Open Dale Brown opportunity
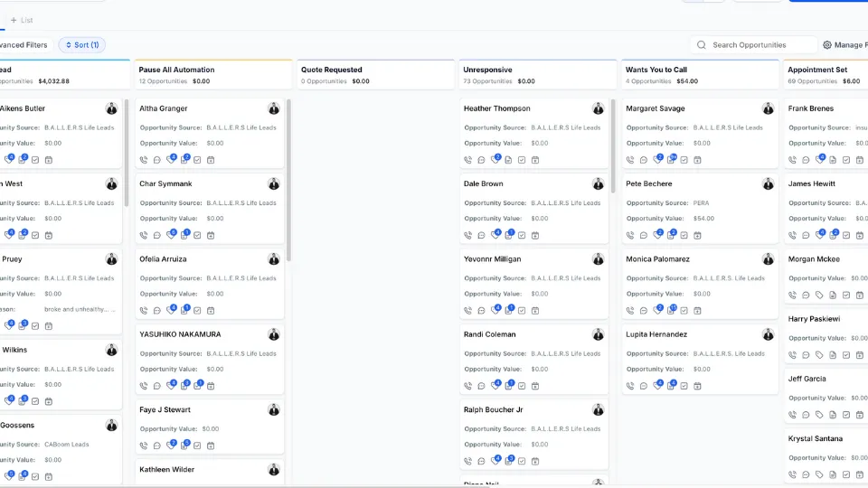868x488 pixels. tap(483, 183)
